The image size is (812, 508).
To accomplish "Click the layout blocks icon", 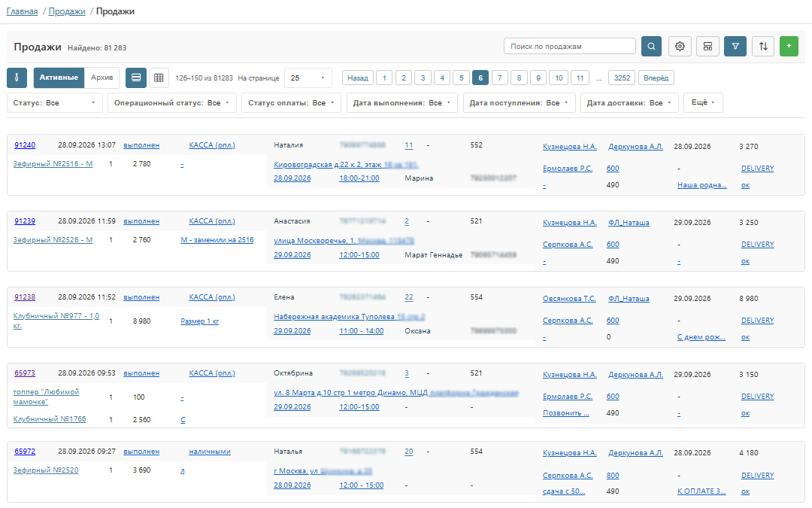I will coord(707,46).
